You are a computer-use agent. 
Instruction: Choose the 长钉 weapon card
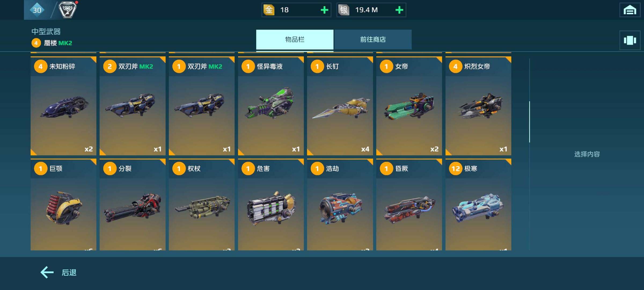[x=340, y=106]
